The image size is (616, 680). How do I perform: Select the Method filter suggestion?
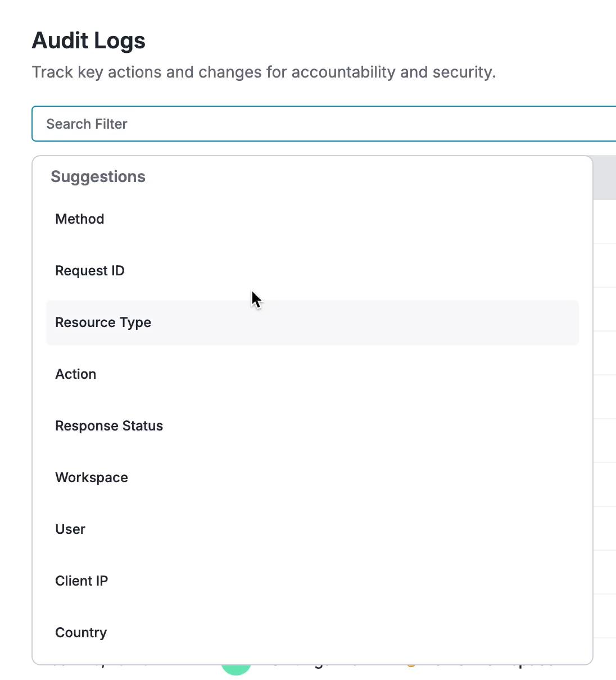coord(312,219)
